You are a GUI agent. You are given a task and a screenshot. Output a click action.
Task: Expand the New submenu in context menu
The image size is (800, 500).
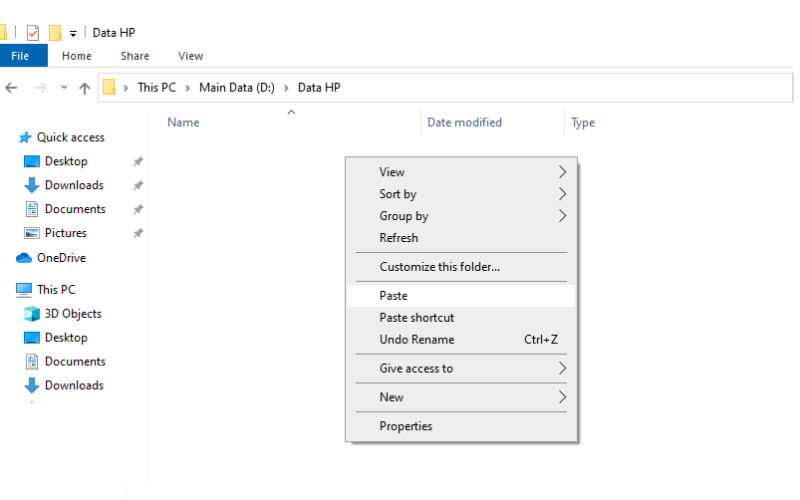pyautogui.click(x=461, y=397)
